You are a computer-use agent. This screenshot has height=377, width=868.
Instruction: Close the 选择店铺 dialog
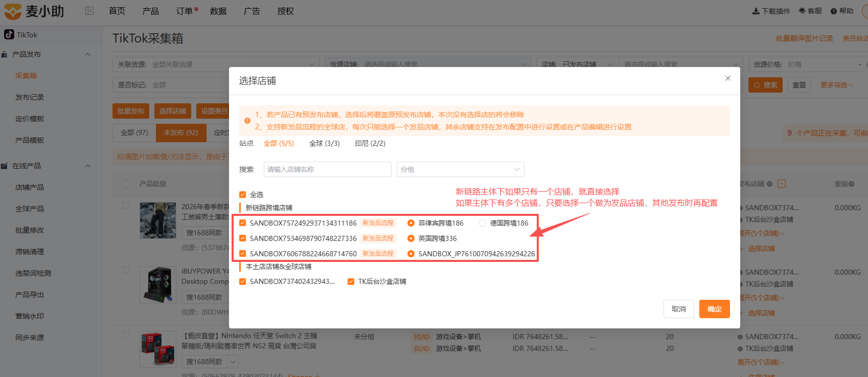tap(728, 78)
